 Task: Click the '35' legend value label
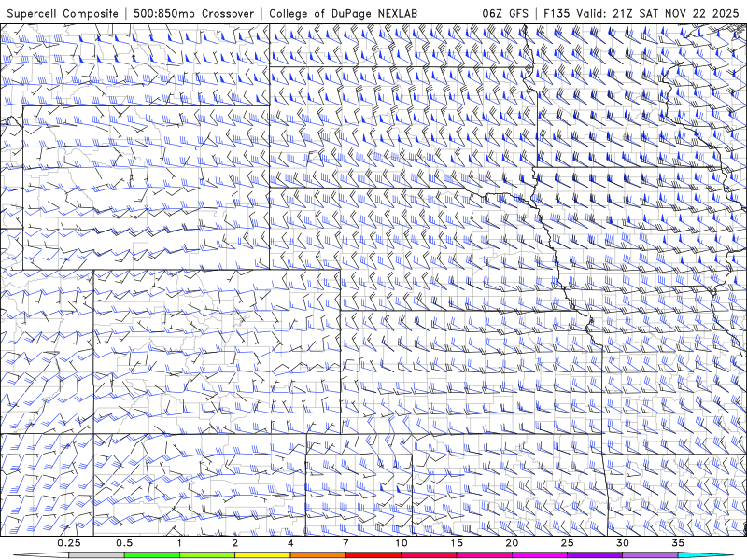(678, 543)
